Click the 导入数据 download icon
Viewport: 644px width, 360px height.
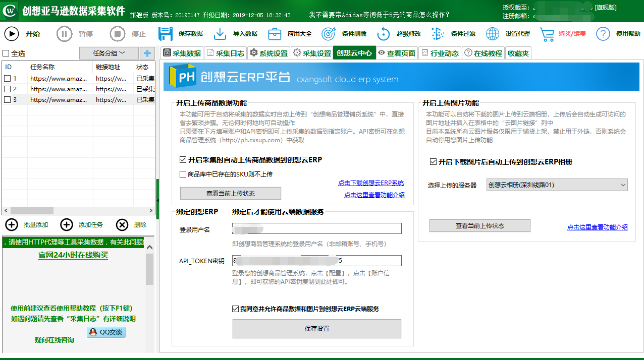point(220,34)
